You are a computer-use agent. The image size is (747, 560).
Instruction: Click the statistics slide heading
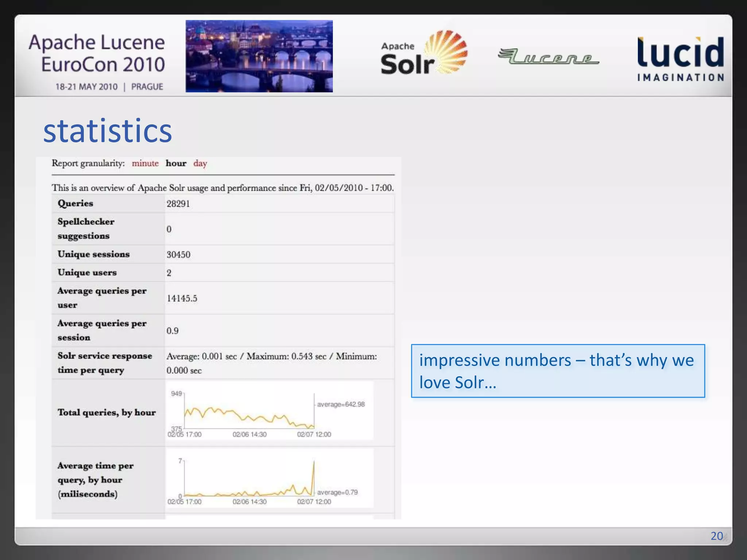click(108, 131)
